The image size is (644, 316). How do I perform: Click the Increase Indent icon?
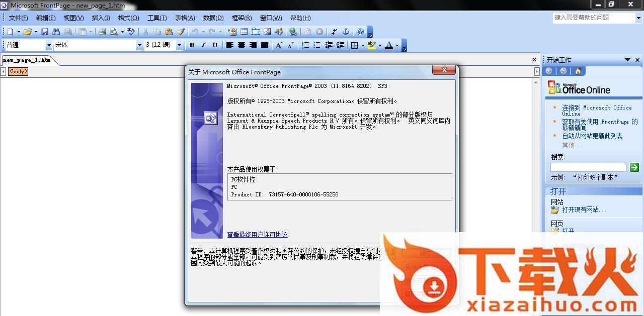pos(341,45)
